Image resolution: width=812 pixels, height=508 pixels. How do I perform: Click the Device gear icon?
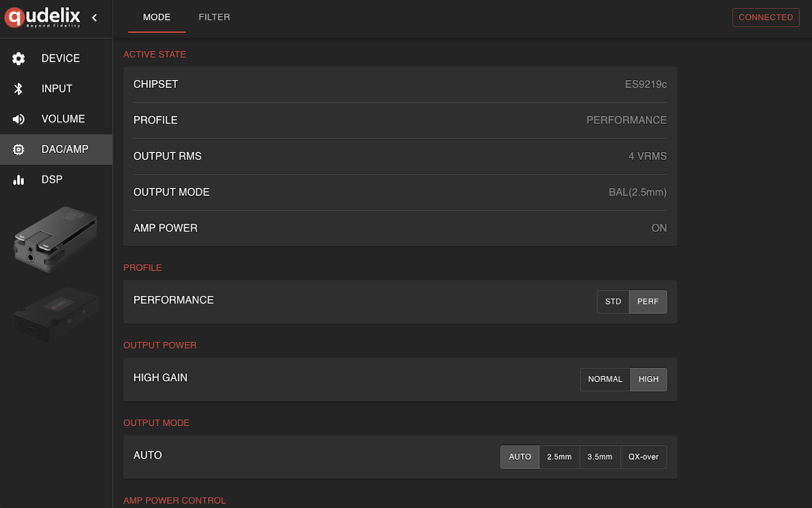click(x=18, y=58)
